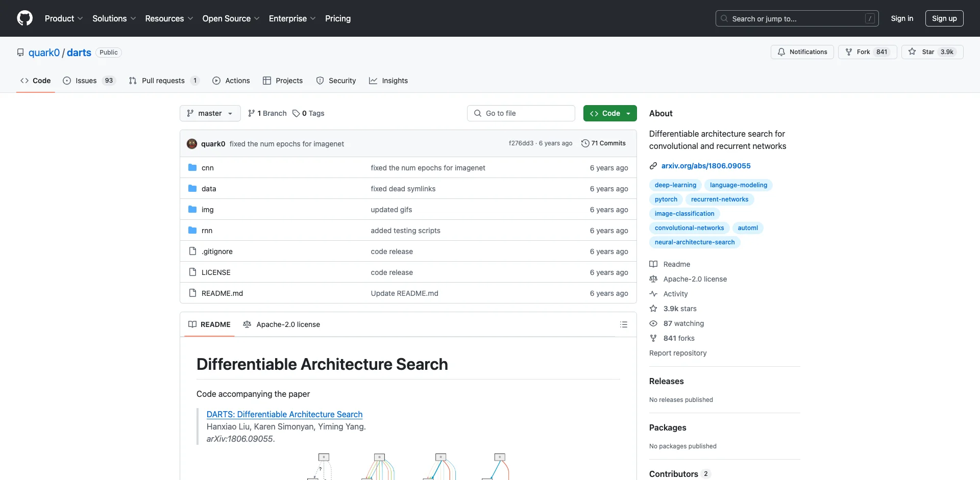Screen dimensions: 980x480
Task: Click the pytorch topic tag
Action: (x=666, y=199)
